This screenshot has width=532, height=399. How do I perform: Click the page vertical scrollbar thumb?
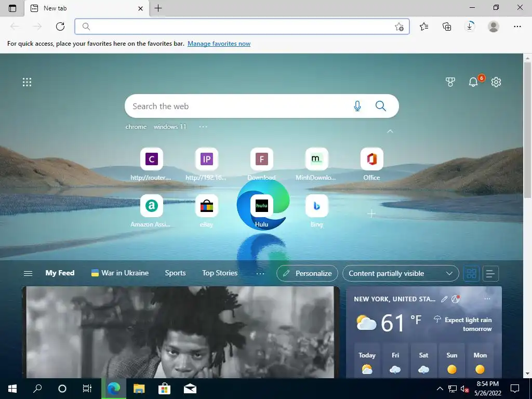click(528, 129)
